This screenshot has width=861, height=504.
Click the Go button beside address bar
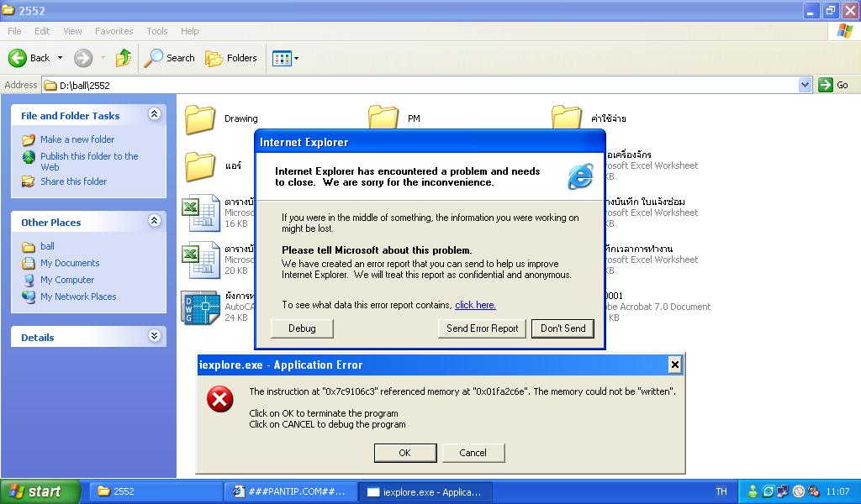pos(833,85)
